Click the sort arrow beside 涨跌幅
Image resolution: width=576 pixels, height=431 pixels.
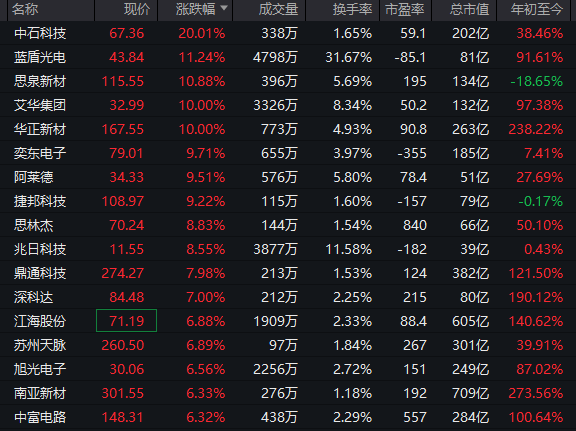click(x=224, y=8)
